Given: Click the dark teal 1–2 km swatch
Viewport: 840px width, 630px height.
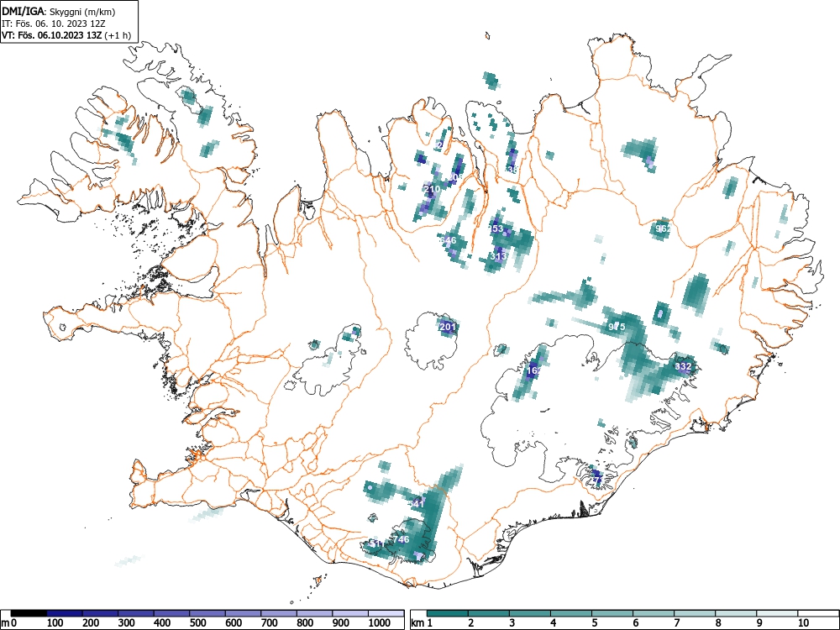Looking at the screenshot, I should click(x=448, y=613).
